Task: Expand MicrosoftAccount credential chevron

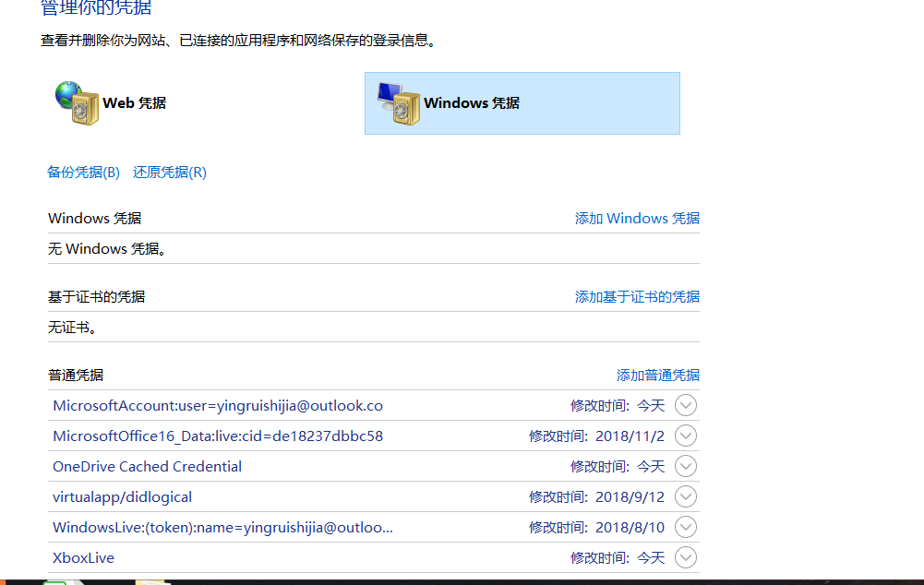Action: [x=686, y=405]
